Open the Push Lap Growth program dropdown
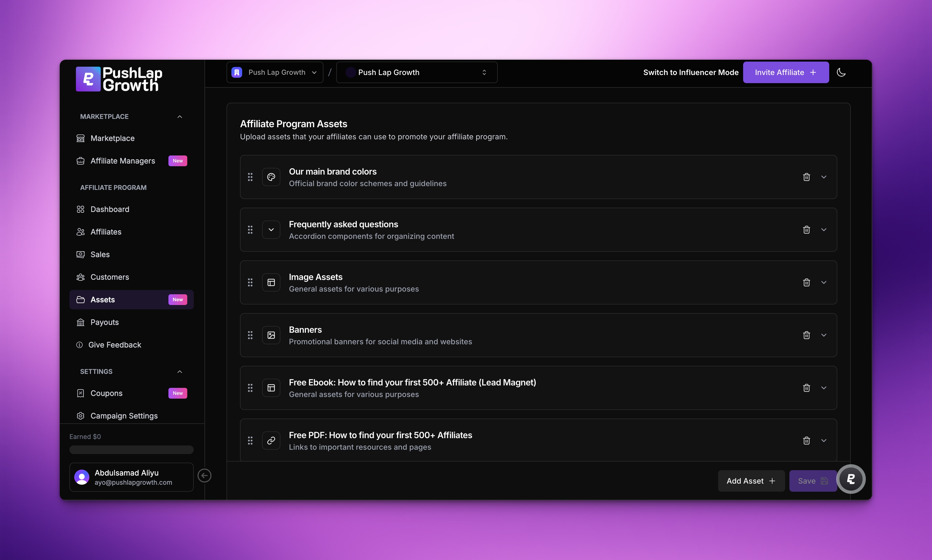Viewport: 932px width, 560px height. point(416,72)
